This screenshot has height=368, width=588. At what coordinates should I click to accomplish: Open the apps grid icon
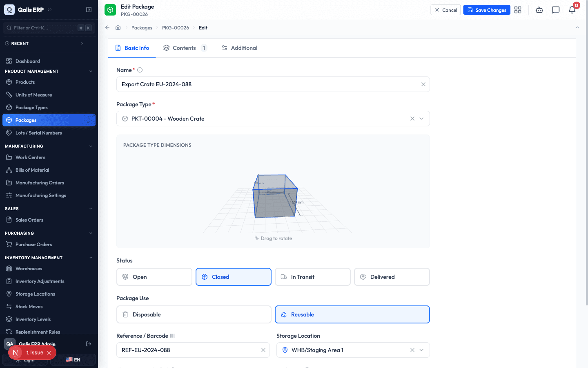tap(518, 10)
